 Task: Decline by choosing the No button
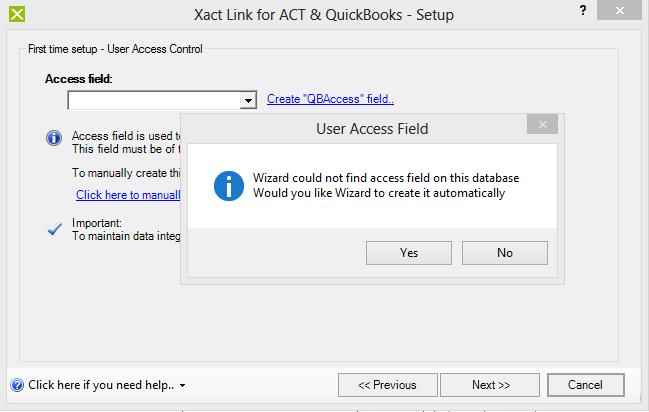(x=505, y=253)
